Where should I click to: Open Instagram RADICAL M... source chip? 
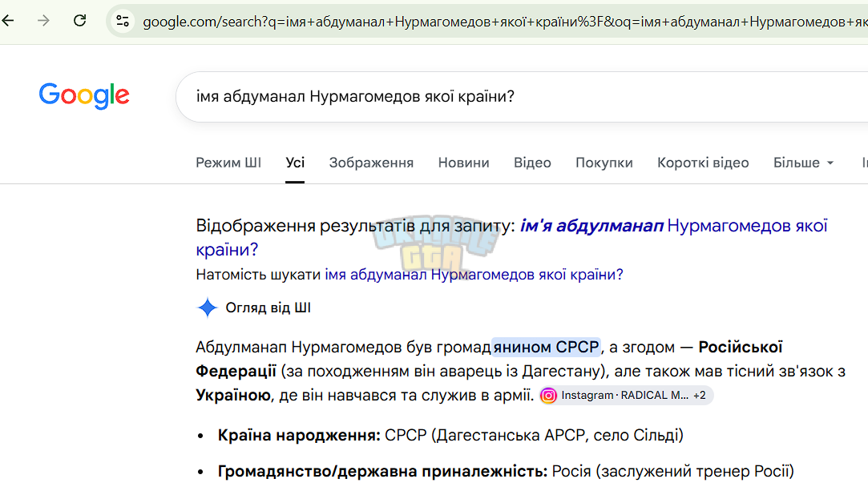coord(626,396)
